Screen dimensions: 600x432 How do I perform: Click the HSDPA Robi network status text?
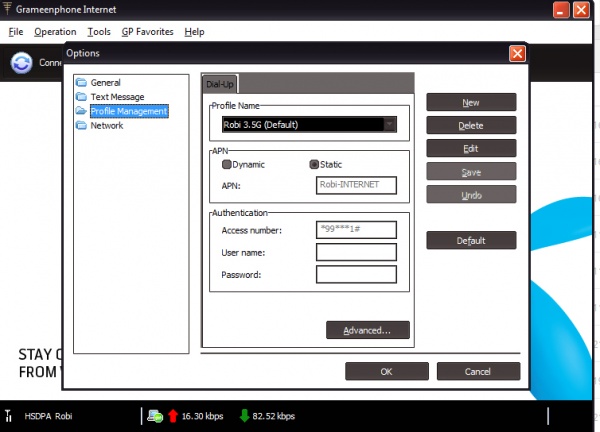(x=48, y=416)
